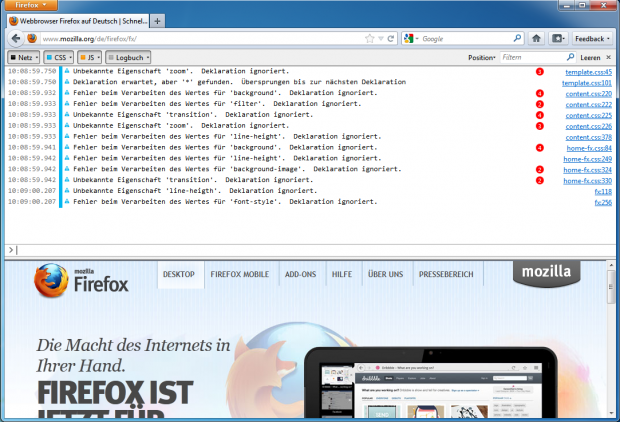This screenshot has width=620, height=422.
Task: Click the Filtern input field
Action: point(533,57)
